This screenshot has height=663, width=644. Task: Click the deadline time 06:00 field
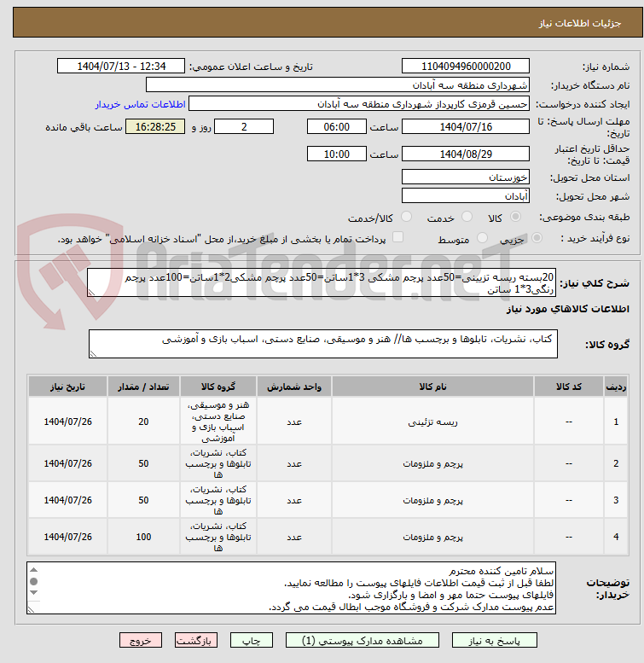[x=336, y=127]
